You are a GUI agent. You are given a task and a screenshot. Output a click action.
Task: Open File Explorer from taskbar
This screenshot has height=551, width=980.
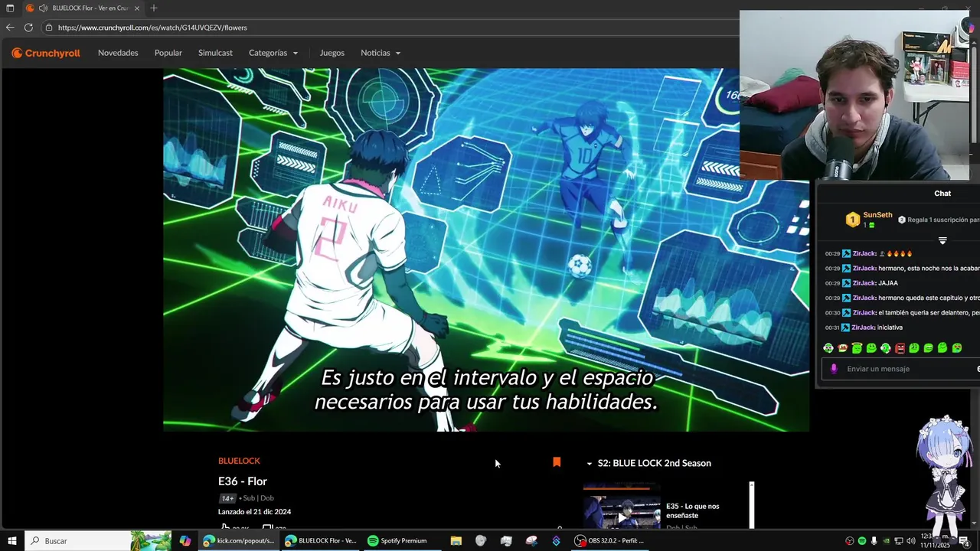[x=456, y=541]
